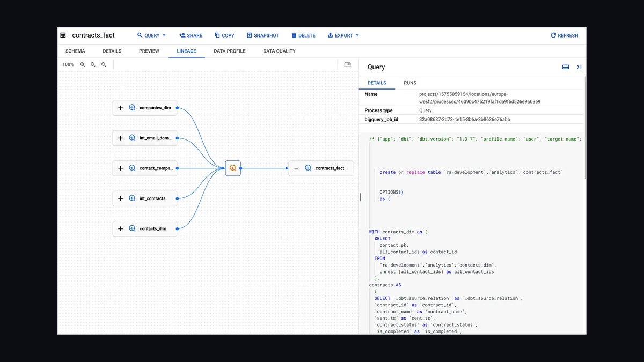Image resolution: width=644 pixels, height=362 pixels.
Task: Click the bigquery_job_id value text
Action: pyautogui.click(x=465, y=119)
